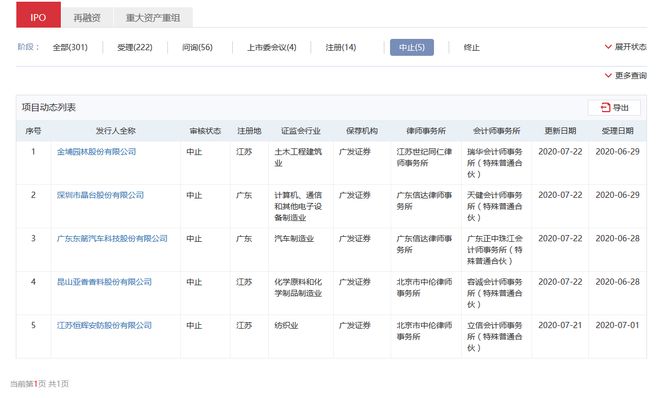Viewport: 660px width, 398px height.
Task: Filter by 终止 stage
Action: [x=471, y=48]
